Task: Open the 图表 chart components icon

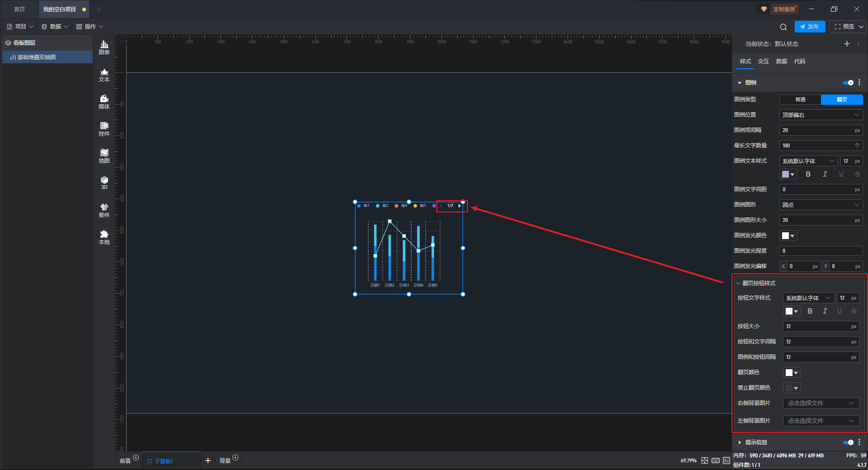Action: (x=104, y=47)
